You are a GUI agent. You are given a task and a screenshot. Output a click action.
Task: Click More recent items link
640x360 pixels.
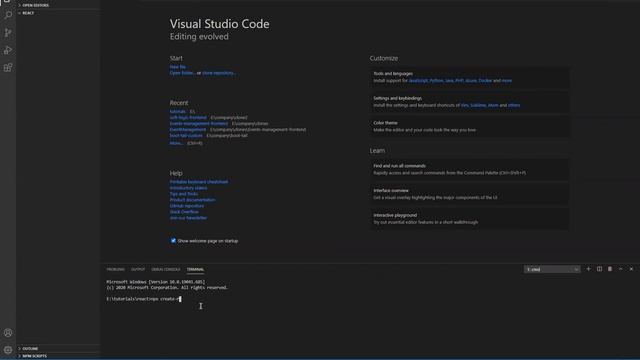176,143
